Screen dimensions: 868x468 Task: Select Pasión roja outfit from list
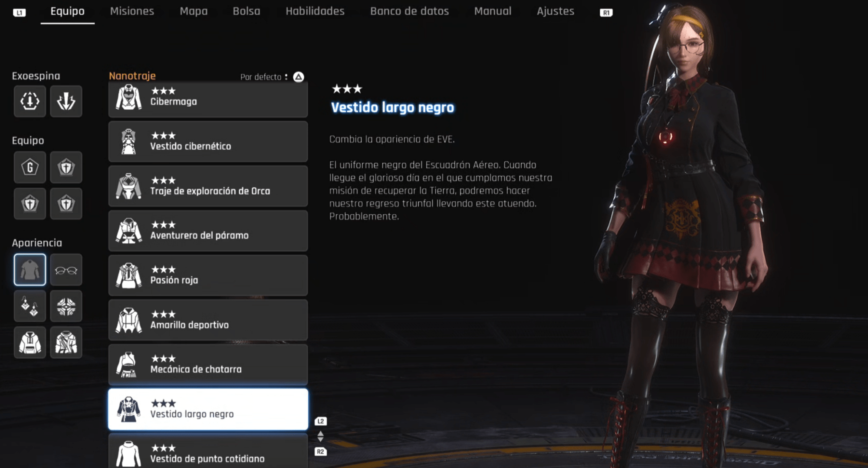(208, 275)
